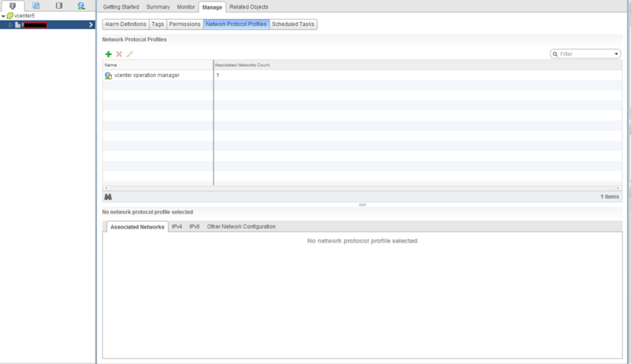Expand the redacted datacenter tree node
The width and height of the screenshot is (631, 364).
coord(10,25)
